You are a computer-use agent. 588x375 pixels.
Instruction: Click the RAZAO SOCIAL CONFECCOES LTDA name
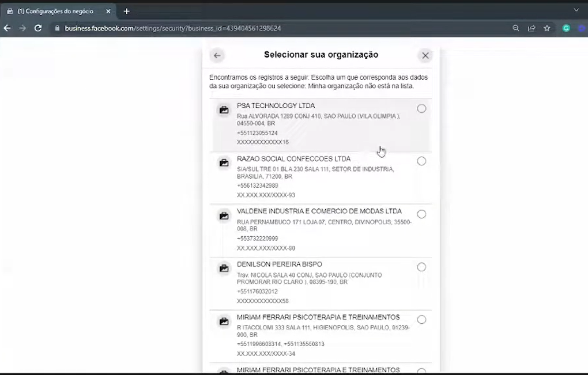293,159
